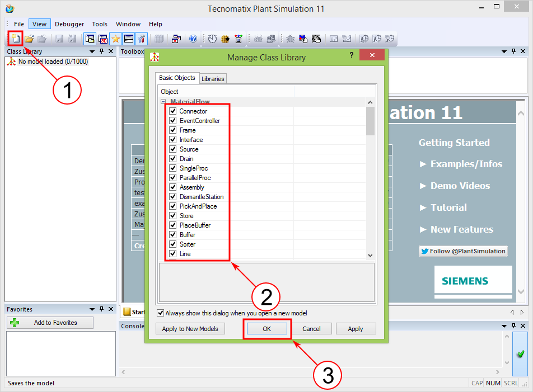Click Apply to New Models
The width and height of the screenshot is (533, 392).
pos(190,329)
